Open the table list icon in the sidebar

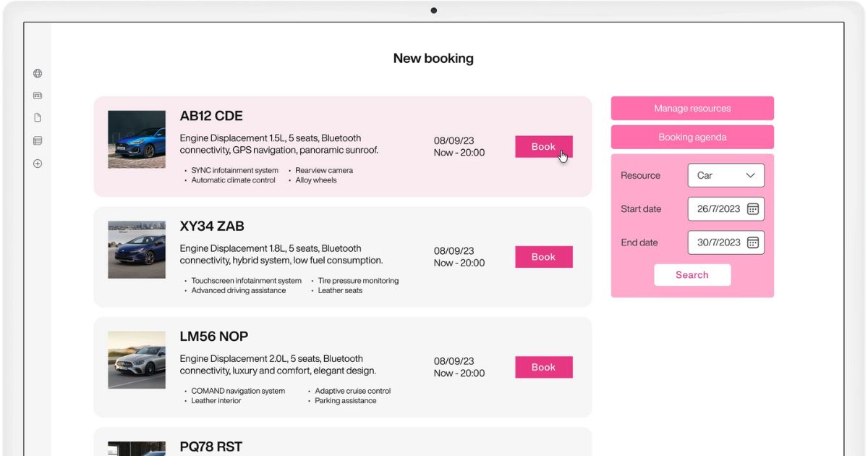coord(38,140)
